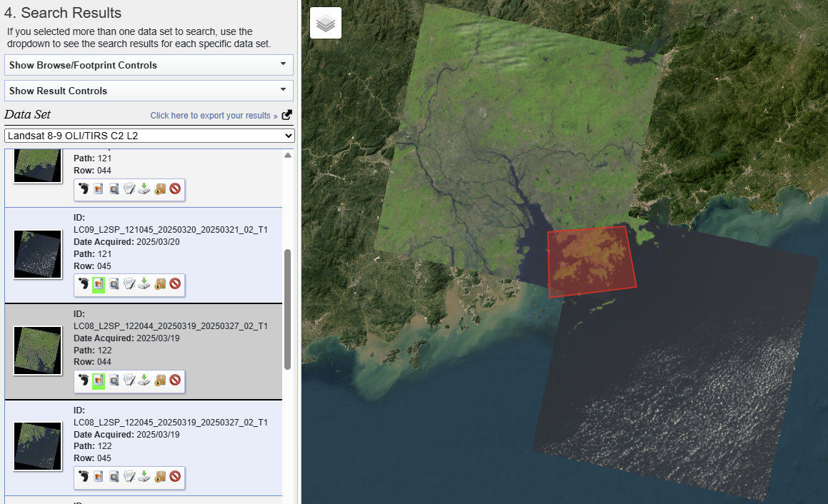Compare browse image for LC08 122045 scene
Viewport: 828px width, 504px height.
tap(114, 477)
